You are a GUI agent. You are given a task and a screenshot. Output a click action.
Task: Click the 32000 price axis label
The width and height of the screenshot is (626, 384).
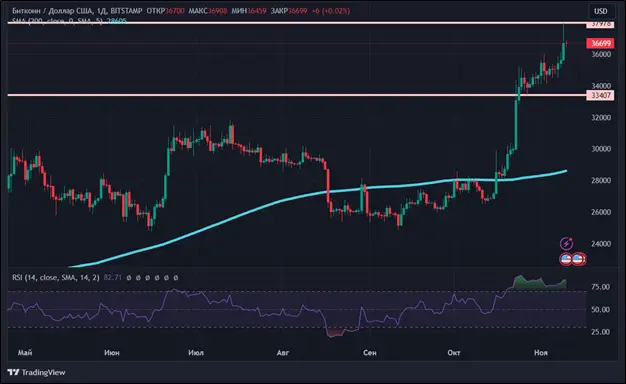pos(601,117)
